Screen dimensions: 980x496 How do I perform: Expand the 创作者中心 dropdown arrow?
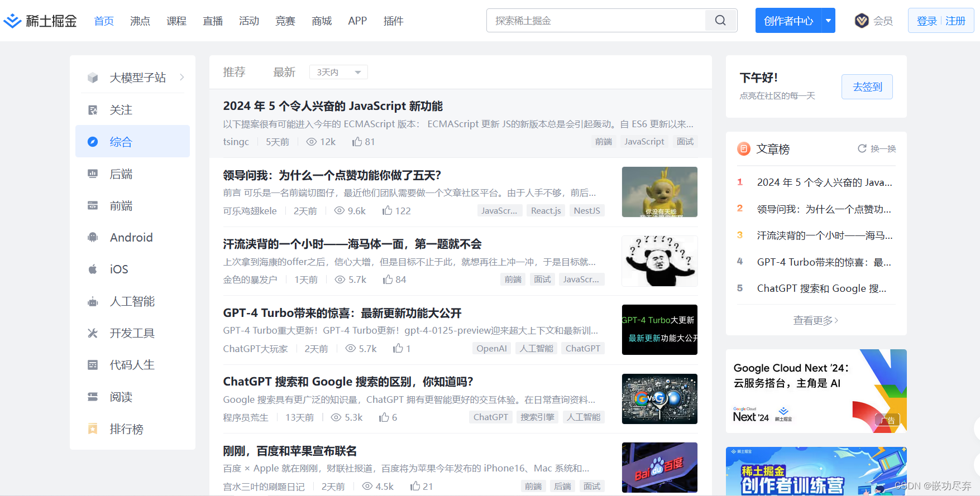(x=829, y=21)
